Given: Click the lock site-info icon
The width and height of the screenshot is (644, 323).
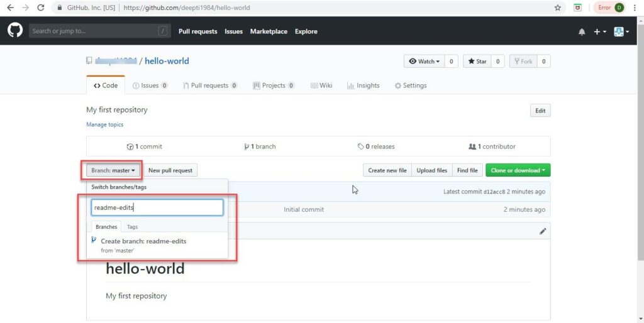Looking at the screenshot, I should (60, 8).
